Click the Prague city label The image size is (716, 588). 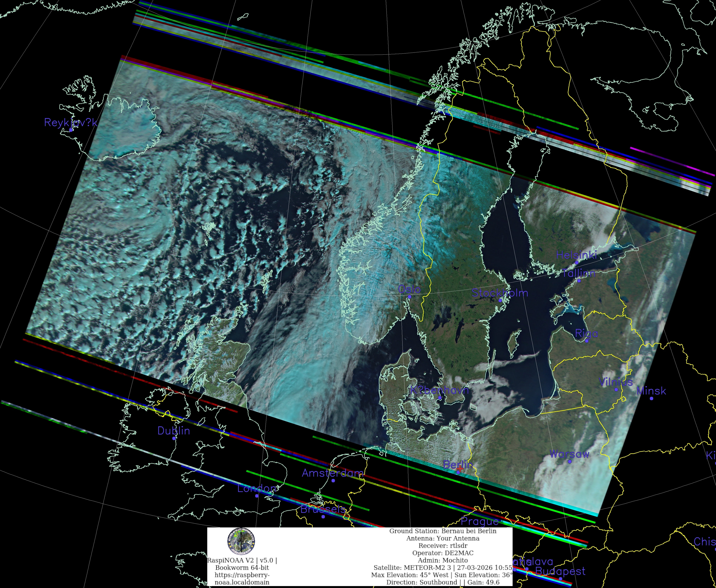coord(479,521)
